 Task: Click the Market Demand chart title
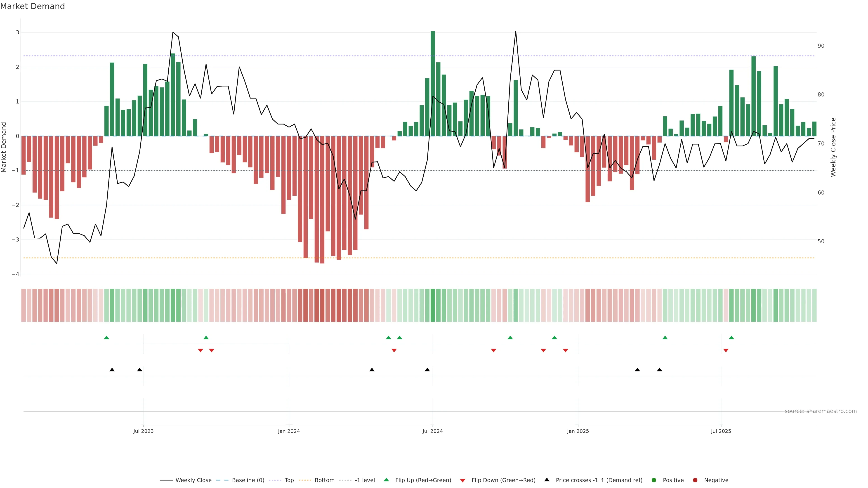click(x=32, y=6)
